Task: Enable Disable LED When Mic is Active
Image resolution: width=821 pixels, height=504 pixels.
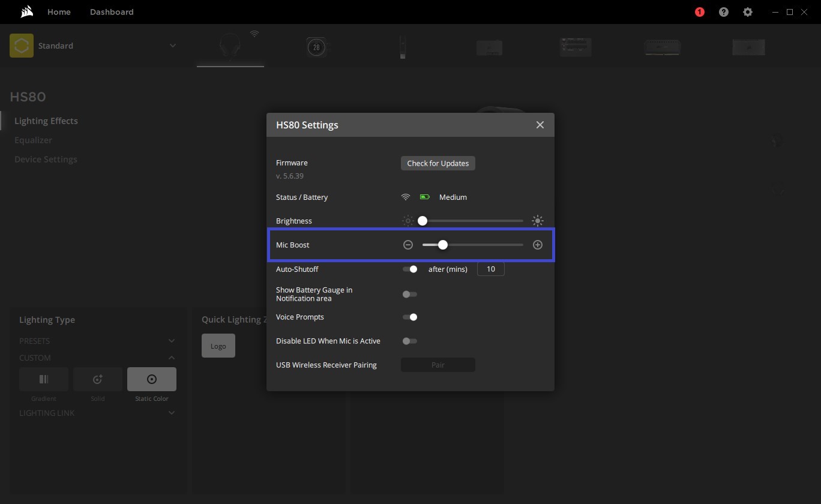Action: click(x=410, y=341)
